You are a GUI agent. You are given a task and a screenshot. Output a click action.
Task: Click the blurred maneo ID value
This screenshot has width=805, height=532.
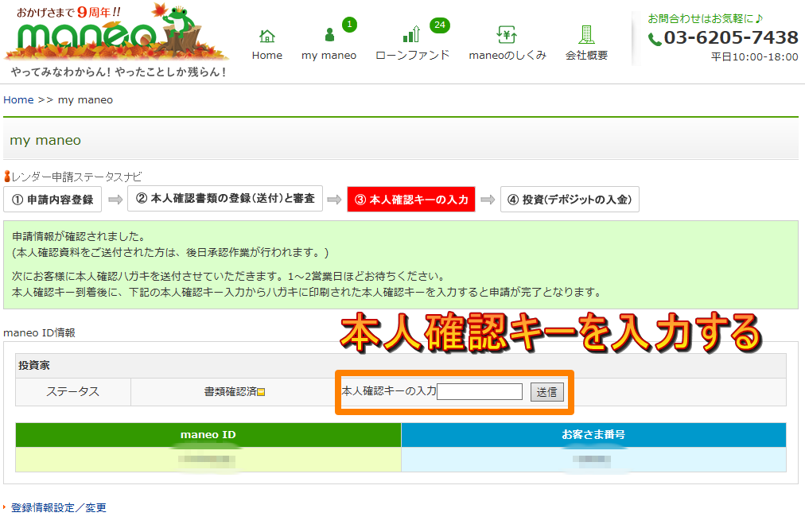(x=207, y=459)
